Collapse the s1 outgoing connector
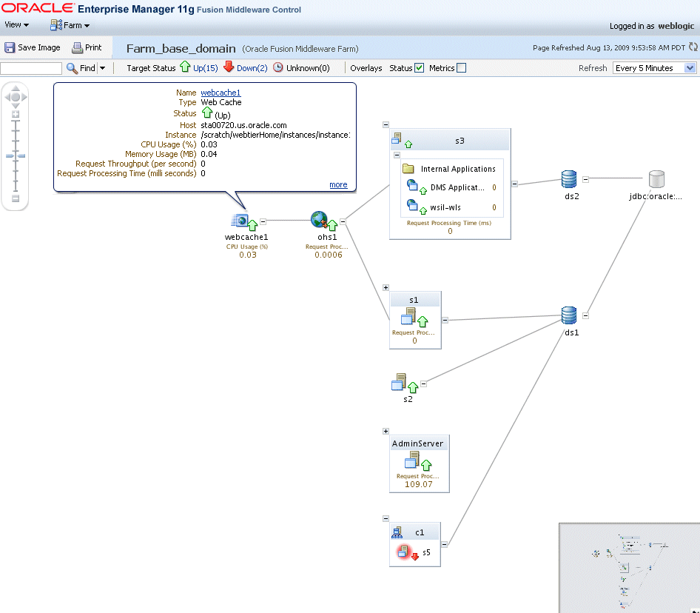This screenshot has height=613, width=700. tap(445, 320)
